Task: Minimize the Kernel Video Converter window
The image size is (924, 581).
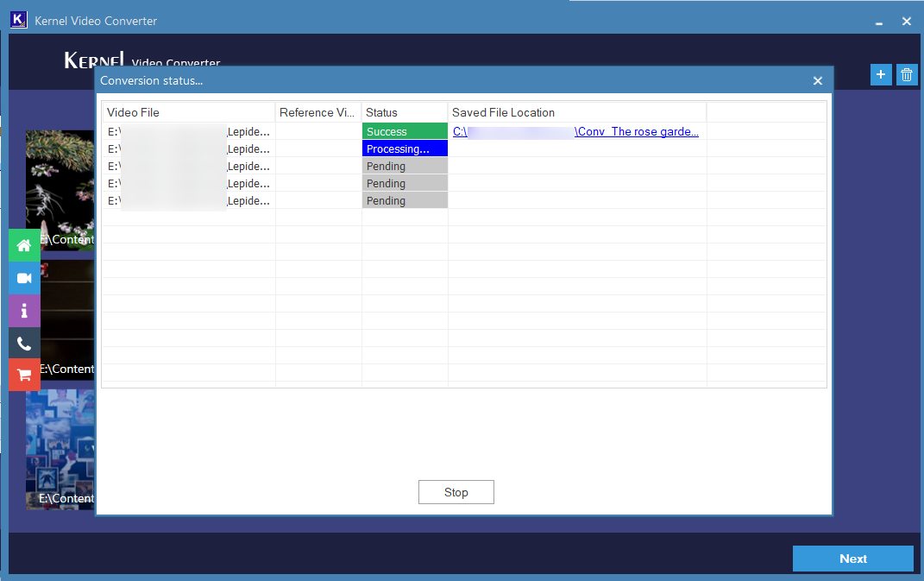Action: tap(879, 22)
